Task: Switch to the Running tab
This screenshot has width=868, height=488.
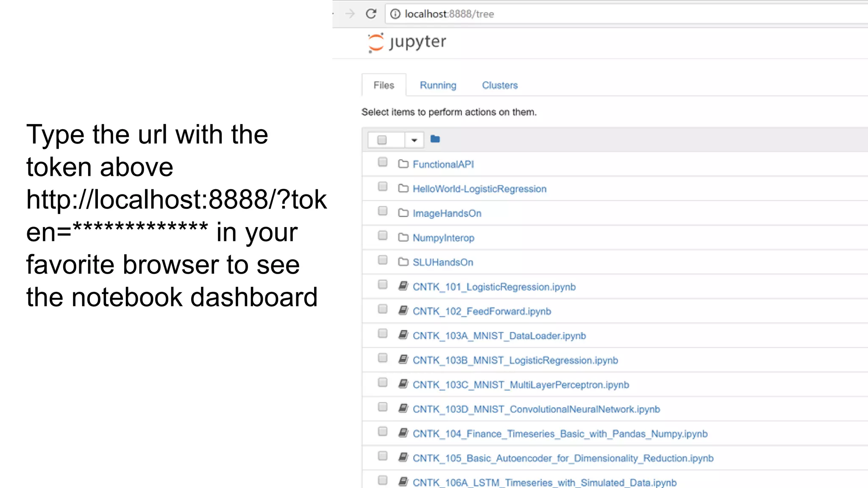Action: click(438, 85)
